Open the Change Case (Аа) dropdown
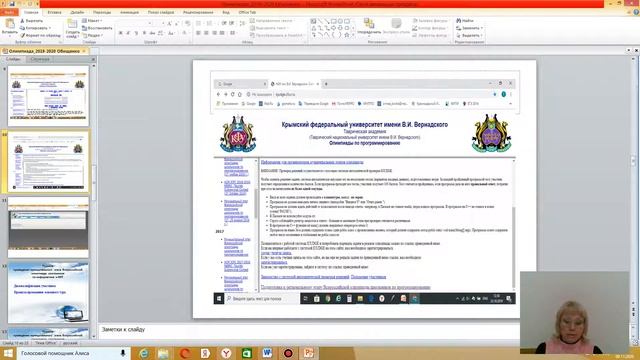 (x=171, y=33)
